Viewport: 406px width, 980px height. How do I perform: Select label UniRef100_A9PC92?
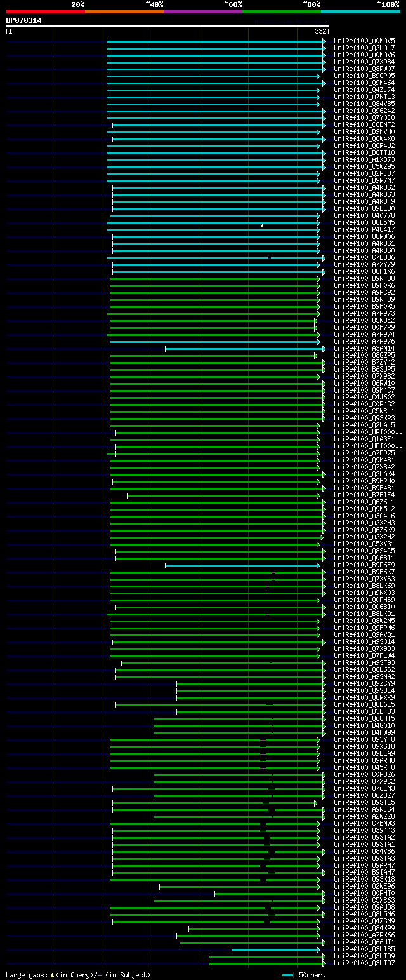364,292
